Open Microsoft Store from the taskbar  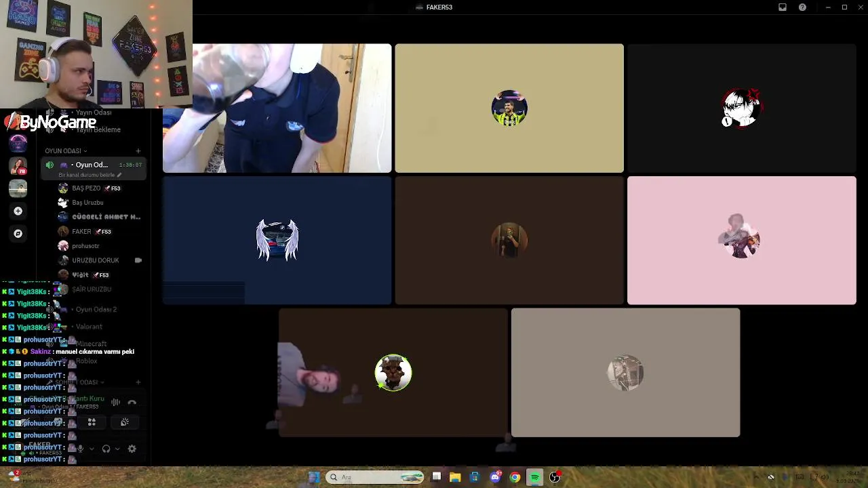click(x=475, y=477)
